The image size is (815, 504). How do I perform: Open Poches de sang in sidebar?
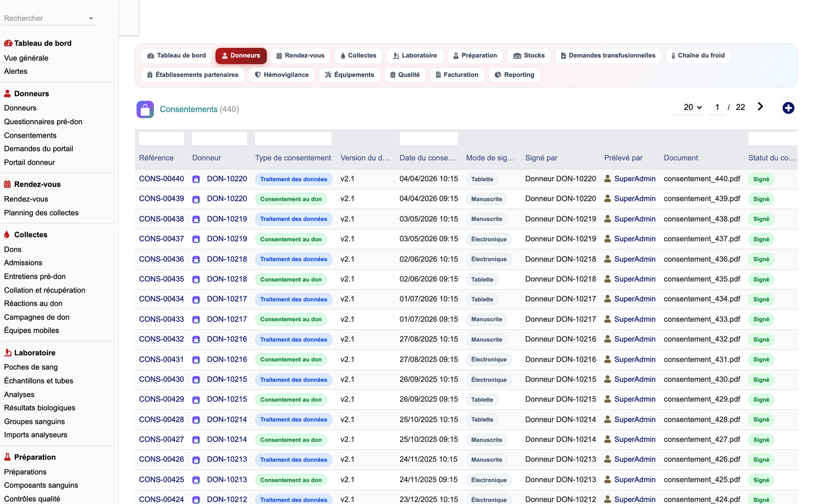tap(30, 367)
